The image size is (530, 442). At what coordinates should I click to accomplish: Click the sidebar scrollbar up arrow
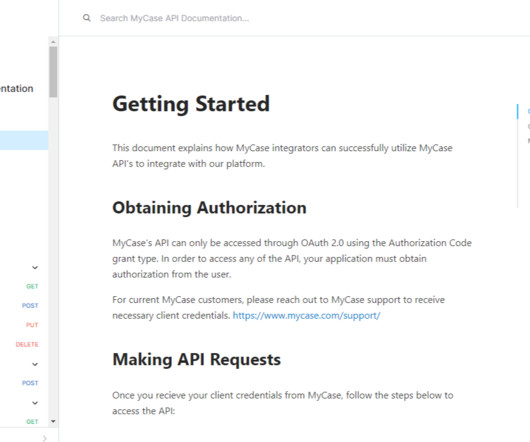pos(53,42)
